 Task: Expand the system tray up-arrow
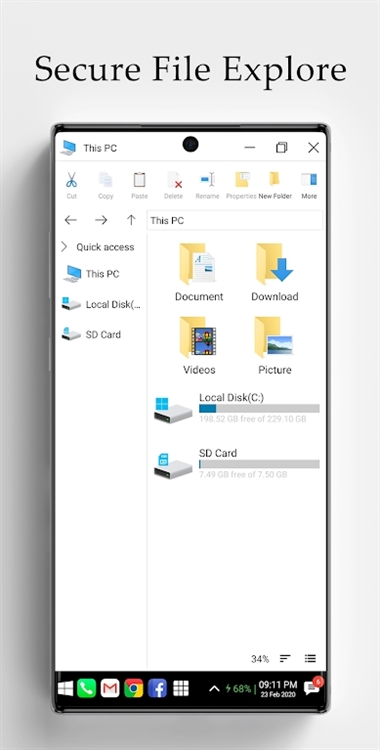tap(214, 689)
